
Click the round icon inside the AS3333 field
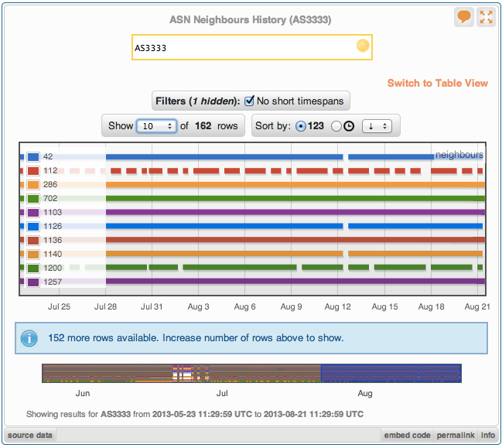click(x=362, y=46)
